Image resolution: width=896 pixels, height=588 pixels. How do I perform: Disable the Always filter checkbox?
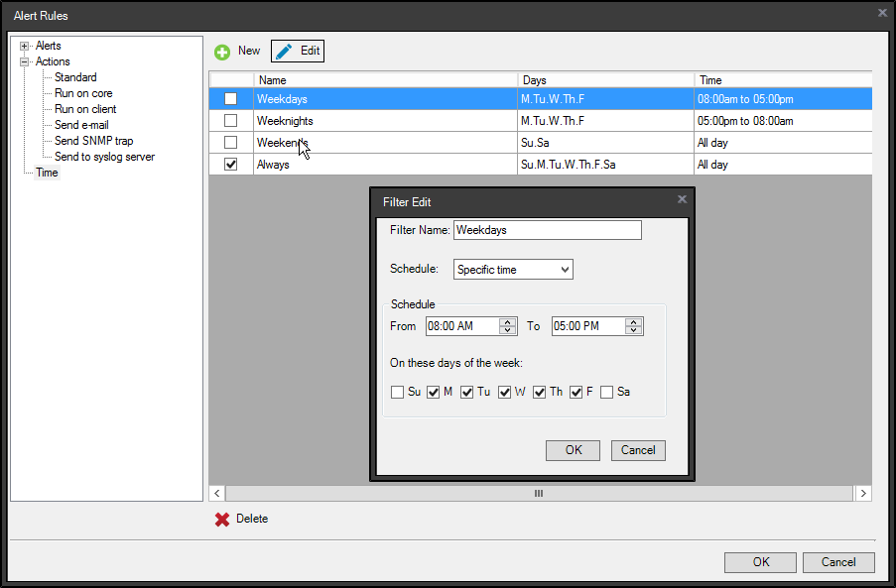230,165
